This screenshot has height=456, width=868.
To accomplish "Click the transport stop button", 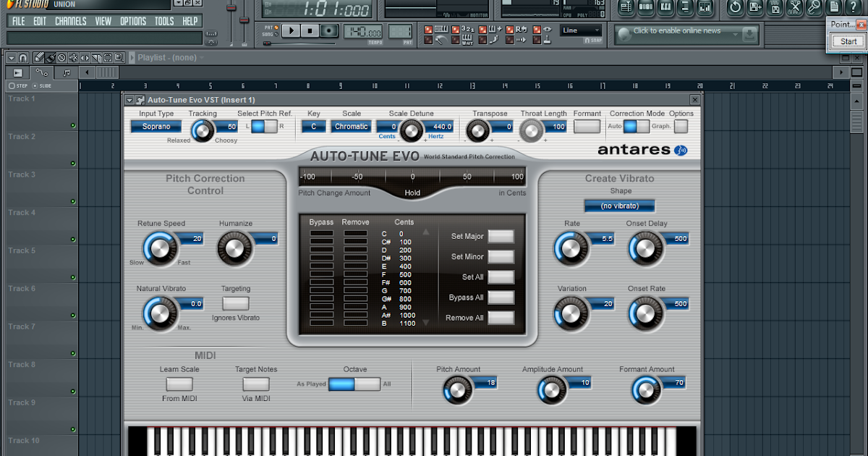I will pos(310,30).
